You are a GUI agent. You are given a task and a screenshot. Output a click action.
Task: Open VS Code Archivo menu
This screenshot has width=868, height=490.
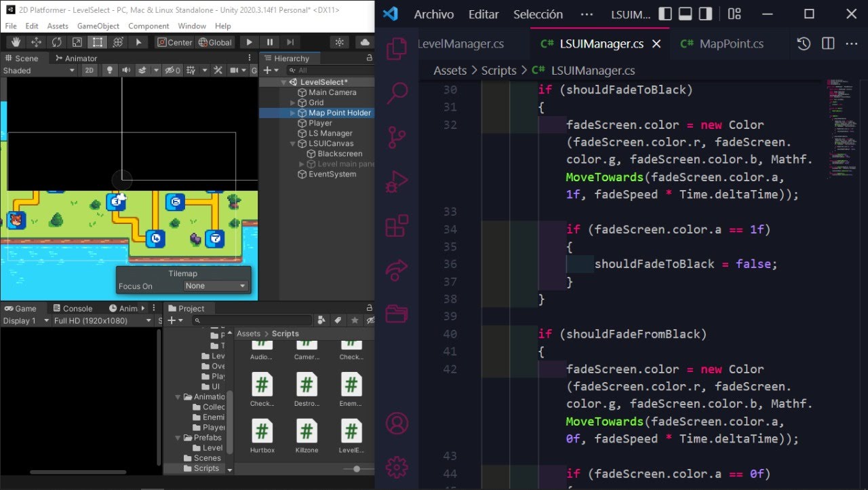(x=434, y=14)
